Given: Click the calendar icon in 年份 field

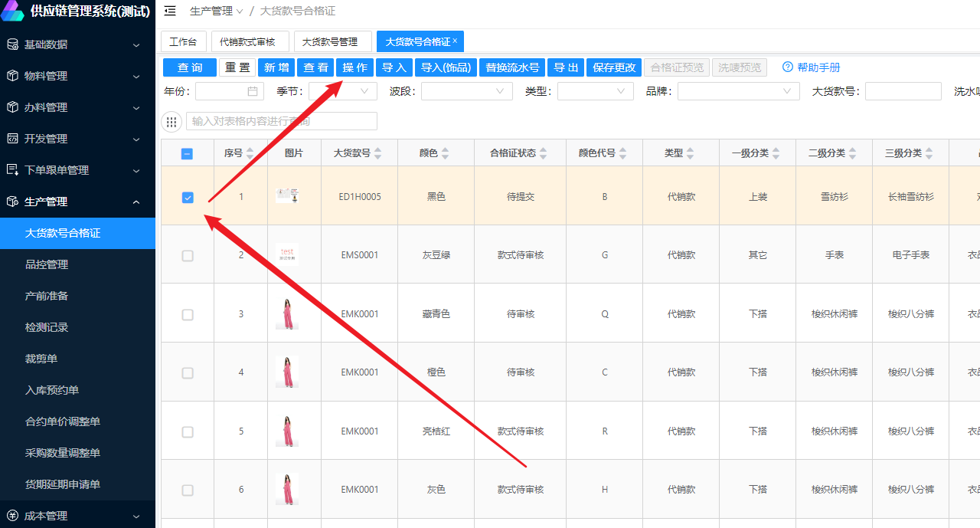Looking at the screenshot, I should pyautogui.click(x=253, y=91).
